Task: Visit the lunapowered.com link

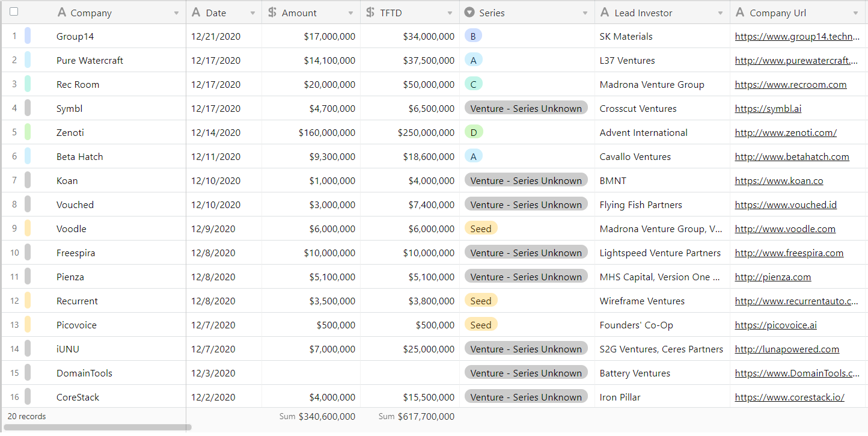Action: (787, 349)
